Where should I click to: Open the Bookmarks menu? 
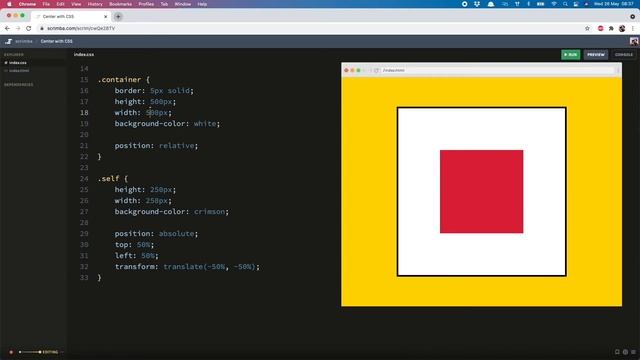pyautogui.click(x=120, y=4)
